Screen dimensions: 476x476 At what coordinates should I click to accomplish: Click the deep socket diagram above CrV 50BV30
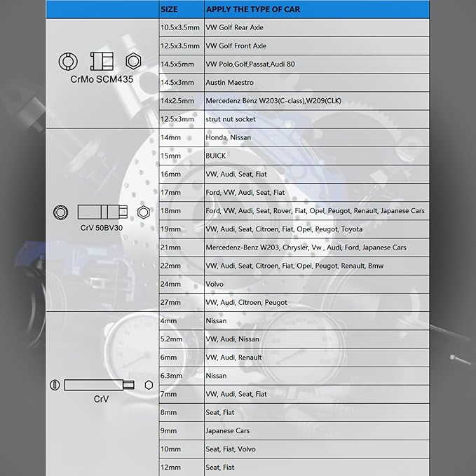pyautogui.click(x=102, y=212)
